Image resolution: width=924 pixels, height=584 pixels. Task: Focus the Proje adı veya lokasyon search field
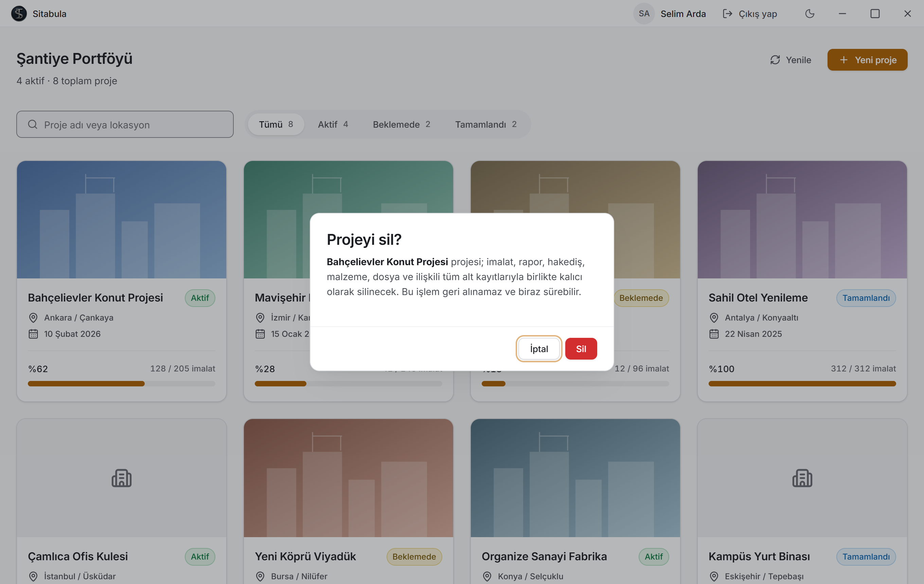click(x=125, y=124)
